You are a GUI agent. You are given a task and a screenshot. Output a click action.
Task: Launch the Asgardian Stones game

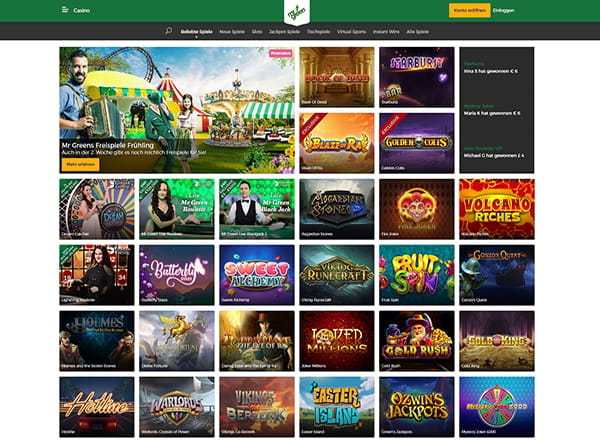click(337, 209)
